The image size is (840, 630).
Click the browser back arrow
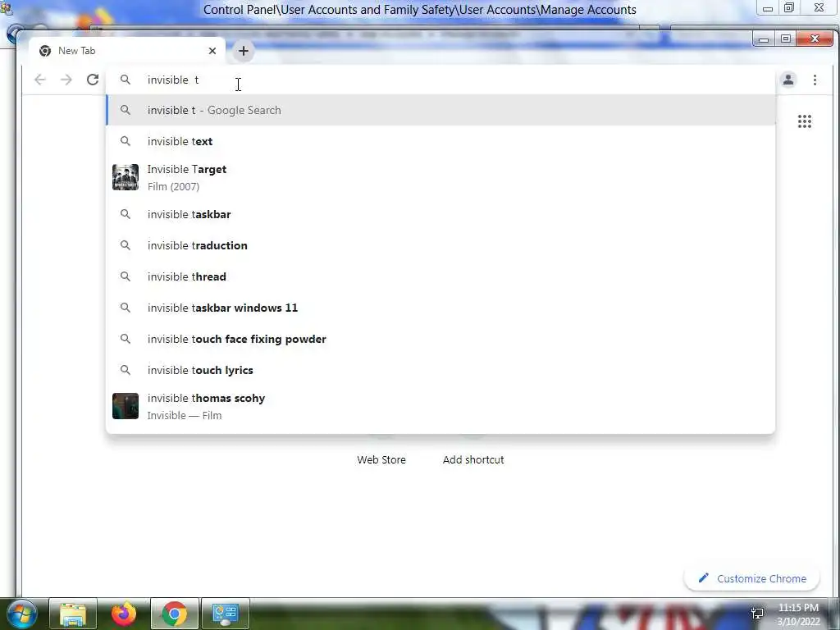(39, 80)
